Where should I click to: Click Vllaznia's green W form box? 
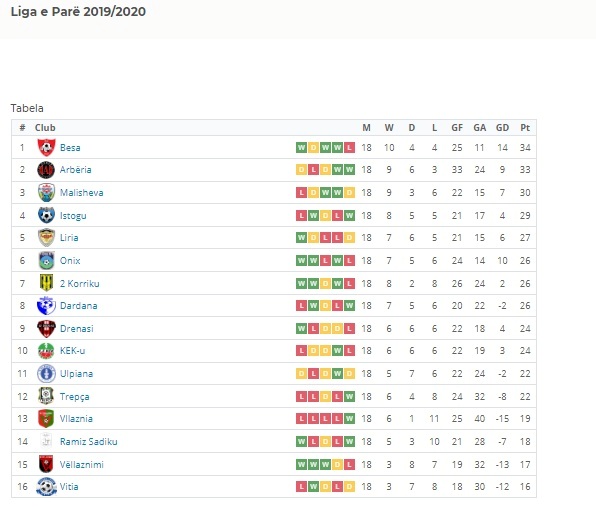pos(349,419)
